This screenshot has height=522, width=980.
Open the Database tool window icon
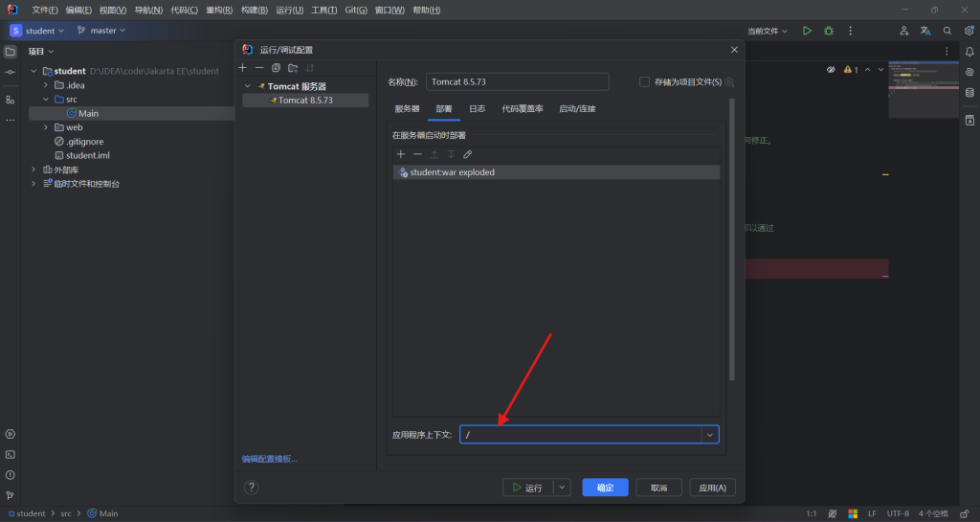pos(969,93)
